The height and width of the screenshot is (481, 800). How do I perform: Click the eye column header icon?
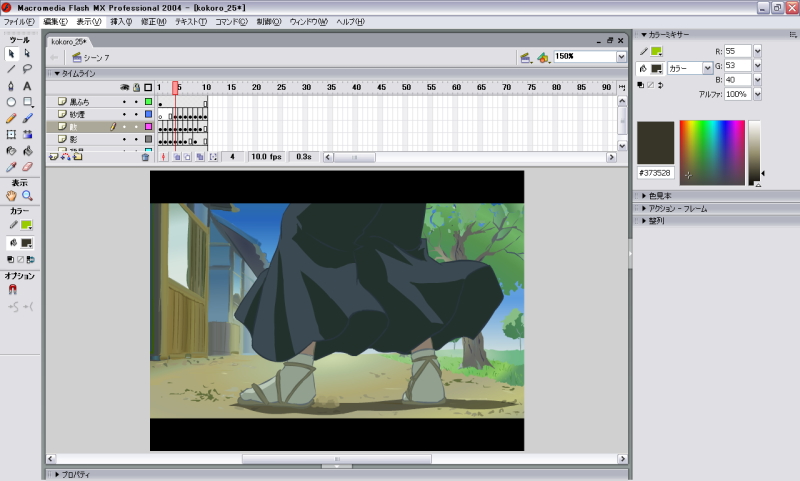pyautogui.click(x=124, y=88)
